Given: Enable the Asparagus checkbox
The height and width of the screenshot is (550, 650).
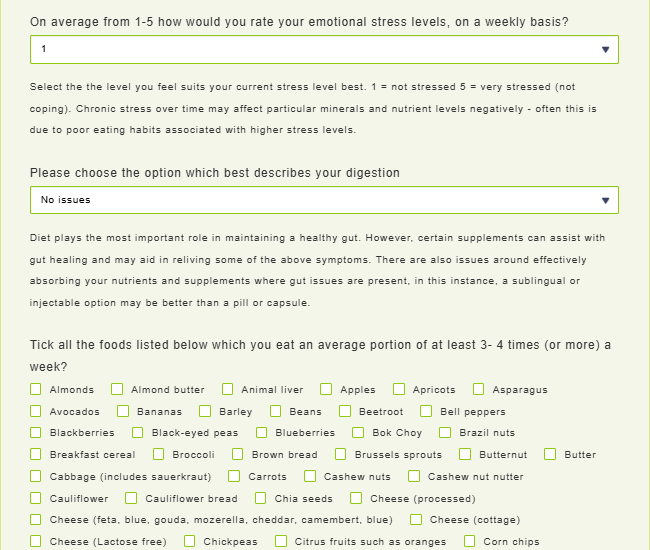Looking at the screenshot, I should click(x=479, y=389).
